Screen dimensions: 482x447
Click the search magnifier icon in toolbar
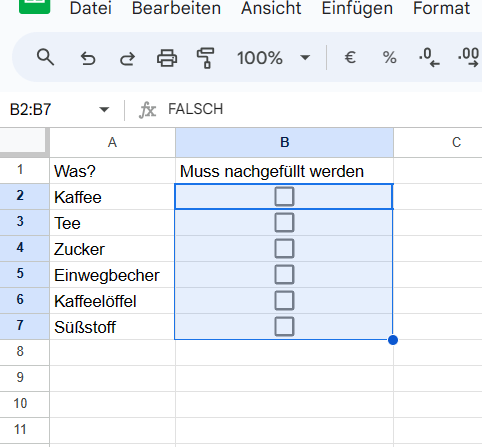point(45,57)
